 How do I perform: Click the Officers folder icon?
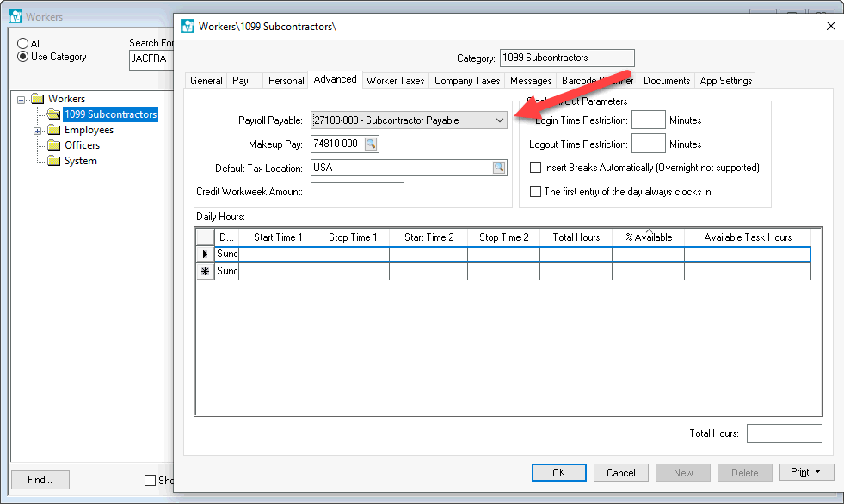tap(53, 145)
